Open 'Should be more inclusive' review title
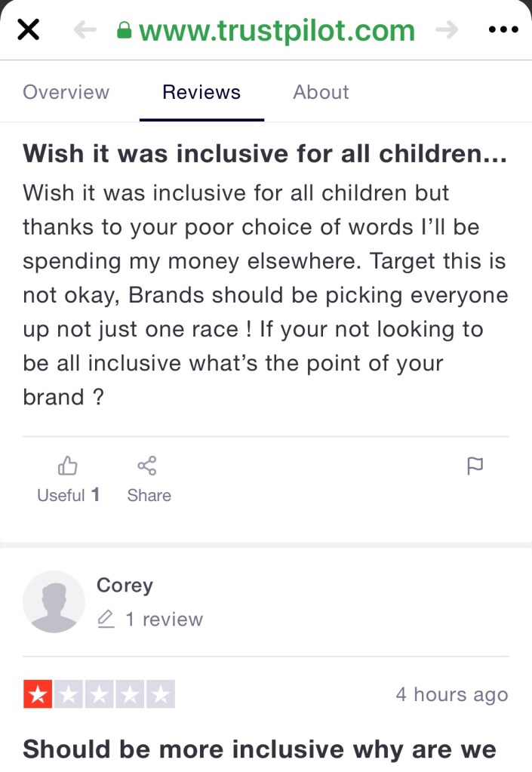 pyautogui.click(x=260, y=749)
